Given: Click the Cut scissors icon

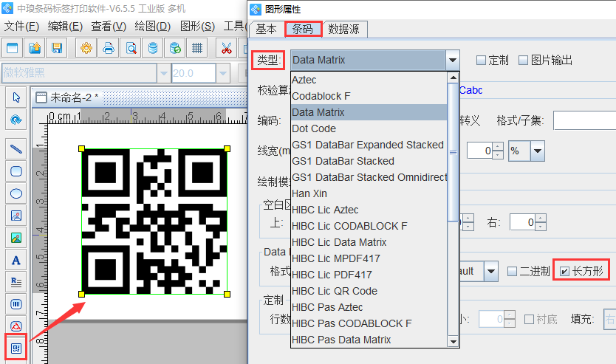Looking at the screenshot, I should coord(226,49).
